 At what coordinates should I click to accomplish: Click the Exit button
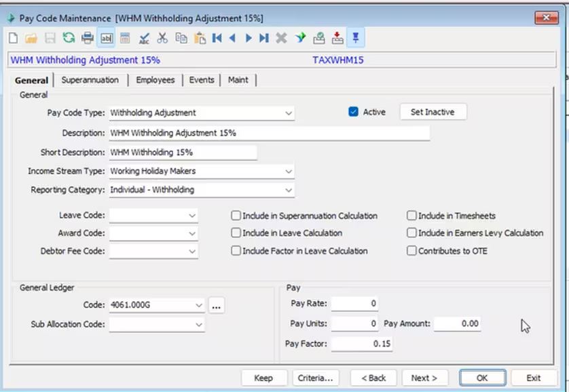pyautogui.click(x=534, y=378)
